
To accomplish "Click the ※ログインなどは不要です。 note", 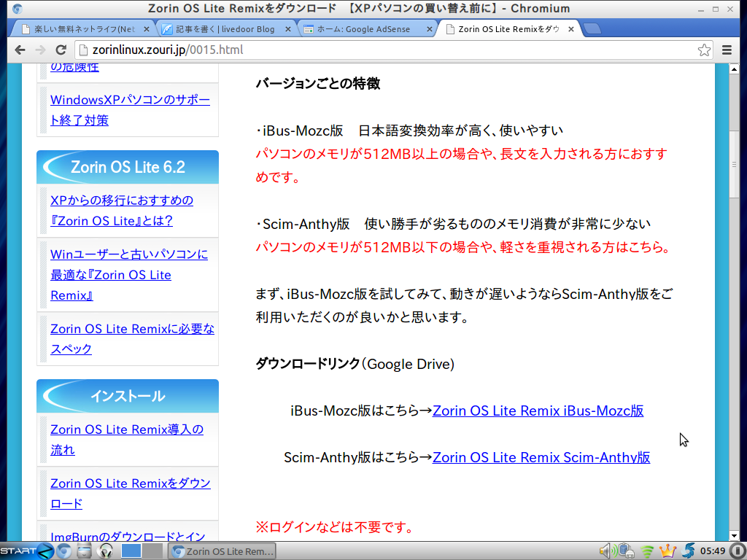I will pyautogui.click(x=335, y=527).
